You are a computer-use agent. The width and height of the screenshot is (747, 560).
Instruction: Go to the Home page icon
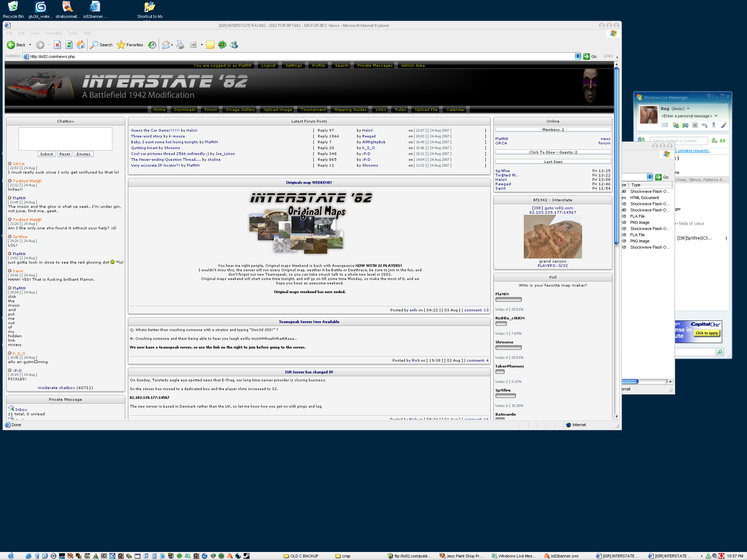(81, 45)
